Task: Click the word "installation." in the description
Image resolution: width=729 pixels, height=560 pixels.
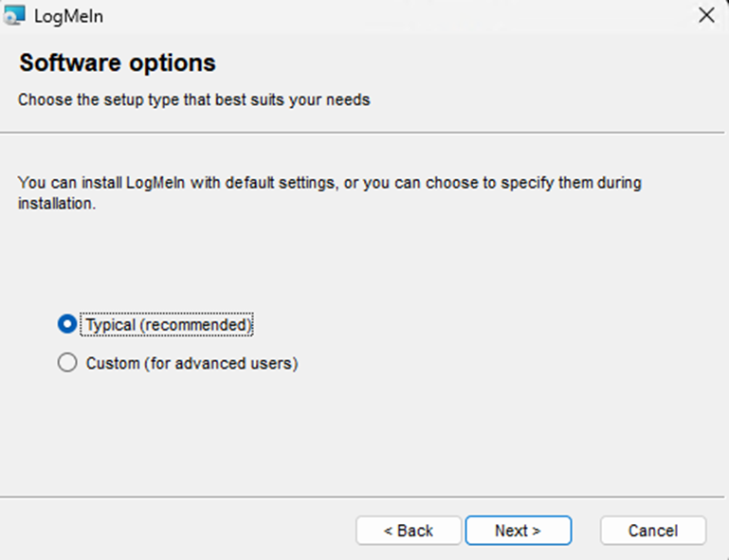Action: pos(57,204)
